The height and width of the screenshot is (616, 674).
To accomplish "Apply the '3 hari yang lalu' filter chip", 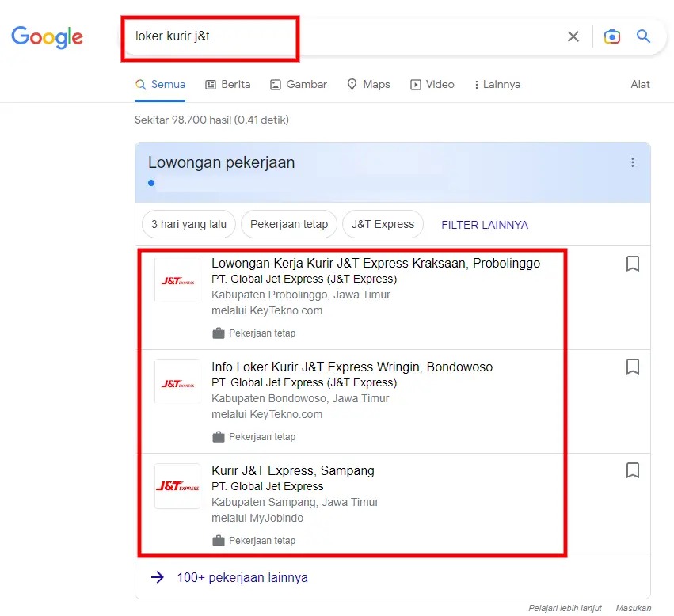I will 188,224.
